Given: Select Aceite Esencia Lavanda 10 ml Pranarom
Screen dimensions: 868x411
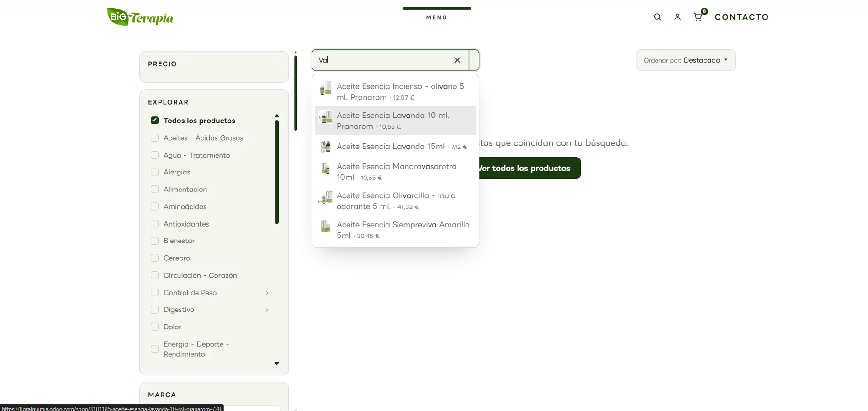Looking at the screenshot, I should [x=395, y=121].
